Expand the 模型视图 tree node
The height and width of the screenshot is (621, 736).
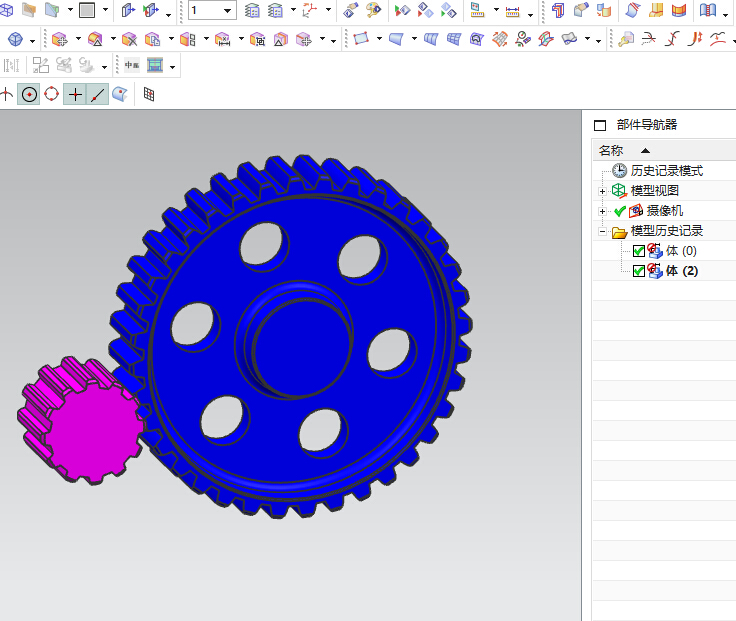(x=602, y=191)
